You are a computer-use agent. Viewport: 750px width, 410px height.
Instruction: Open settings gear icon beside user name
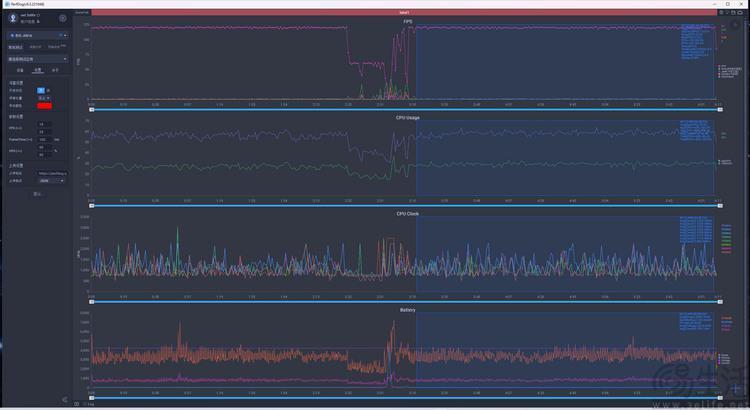(63, 18)
